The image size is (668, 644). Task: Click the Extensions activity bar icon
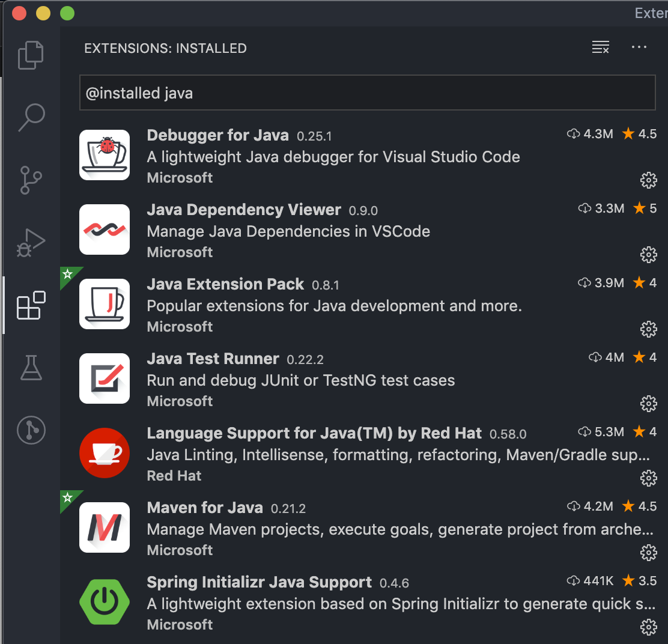coord(31,305)
